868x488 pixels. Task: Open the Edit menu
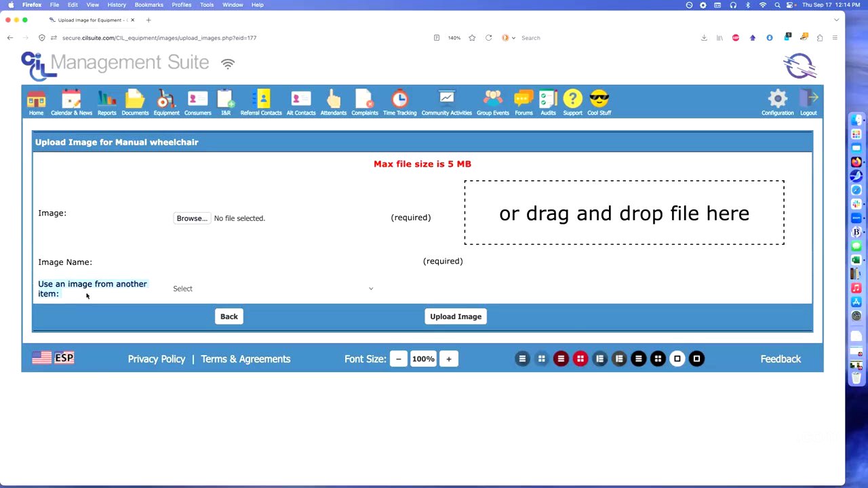pyautogui.click(x=73, y=5)
